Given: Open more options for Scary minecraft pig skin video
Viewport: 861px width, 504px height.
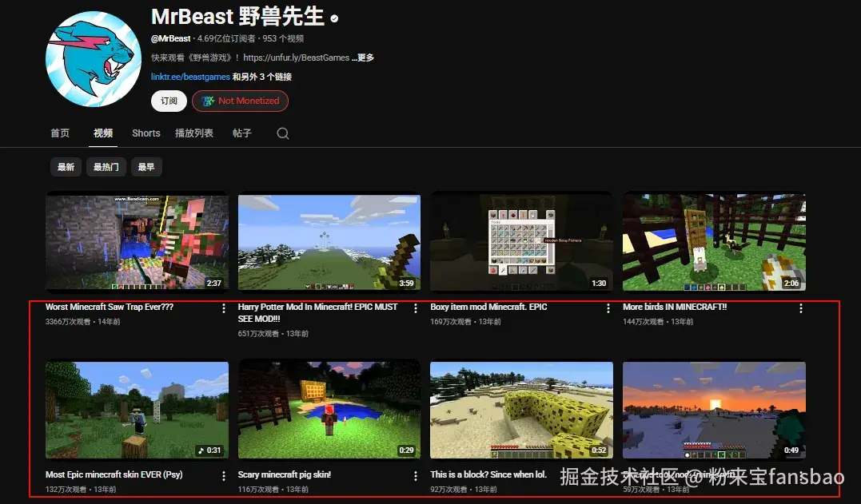Looking at the screenshot, I should 416,476.
